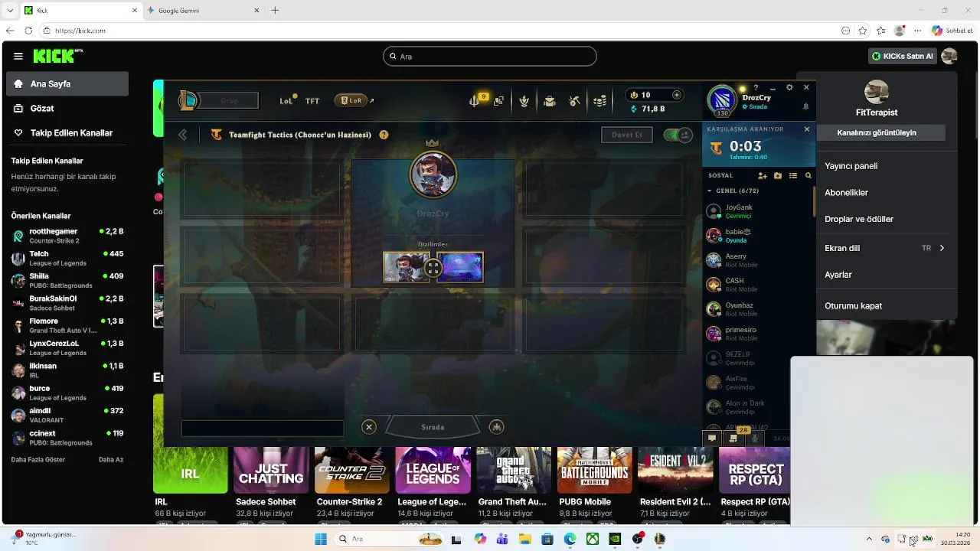This screenshot has height=551, width=980.
Task: Click the Davet Et invite button
Action: pos(626,135)
